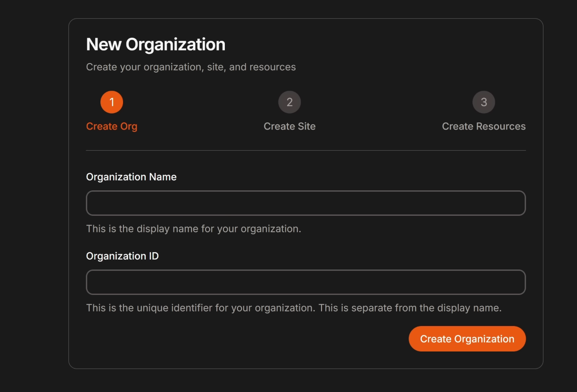The image size is (577, 392).
Task: Select step 2 circle icon
Action: [x=289, y=102]
